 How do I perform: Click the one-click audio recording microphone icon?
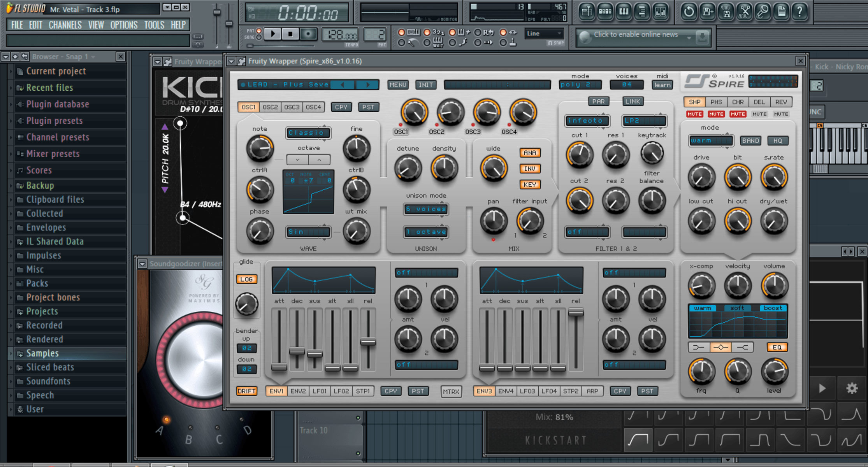point(763,12)
